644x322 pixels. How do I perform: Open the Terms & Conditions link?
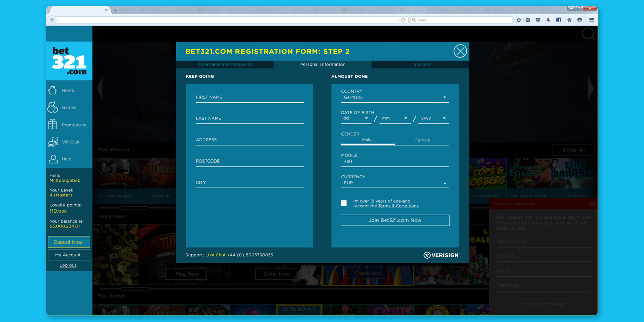click(x=398, y=206)
